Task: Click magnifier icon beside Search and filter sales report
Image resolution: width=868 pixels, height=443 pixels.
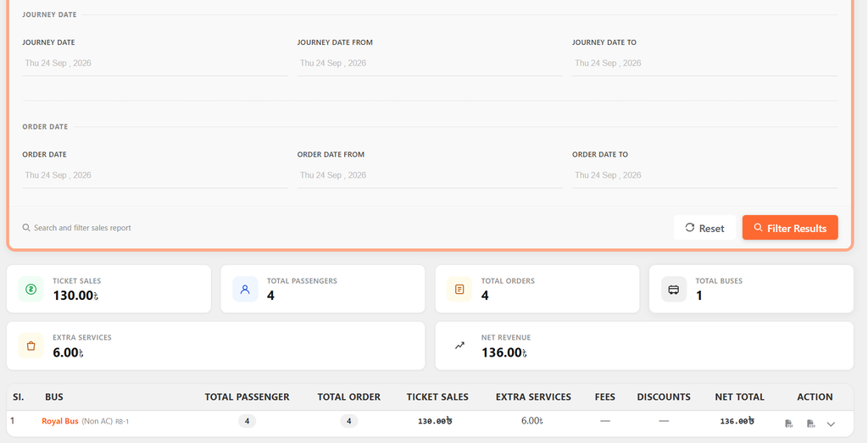Action: pos(26,227)
